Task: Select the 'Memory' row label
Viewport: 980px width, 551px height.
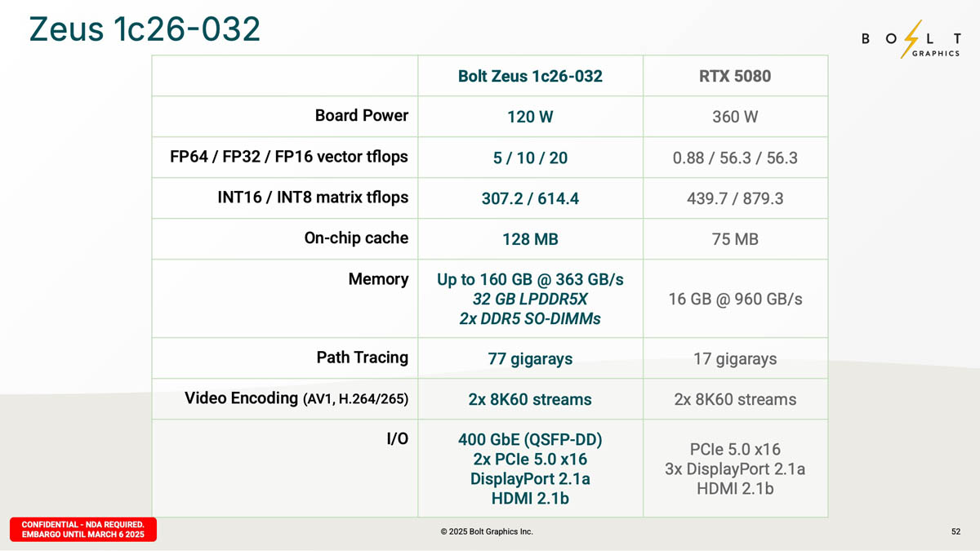Action: pyautogui.click(x=378, y=279)
